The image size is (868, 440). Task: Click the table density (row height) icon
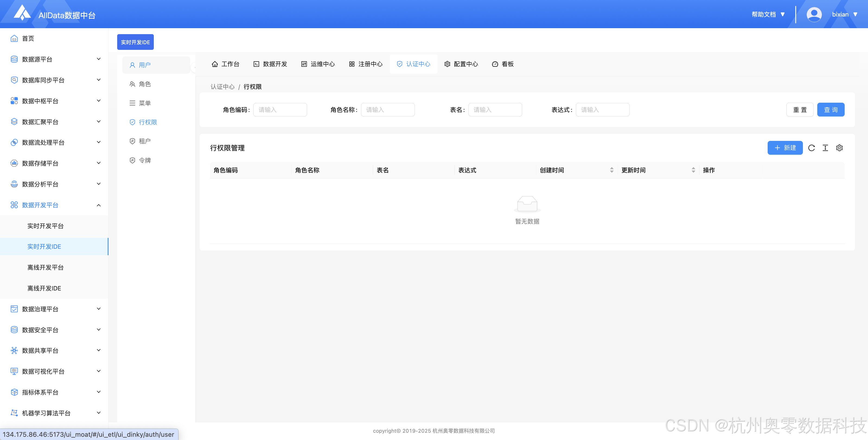[825, 148]
